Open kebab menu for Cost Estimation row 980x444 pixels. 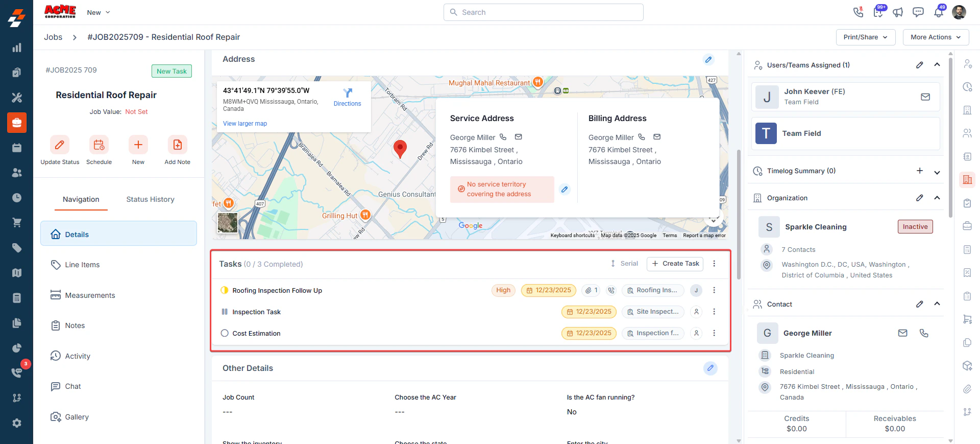[x=714, y=333]
